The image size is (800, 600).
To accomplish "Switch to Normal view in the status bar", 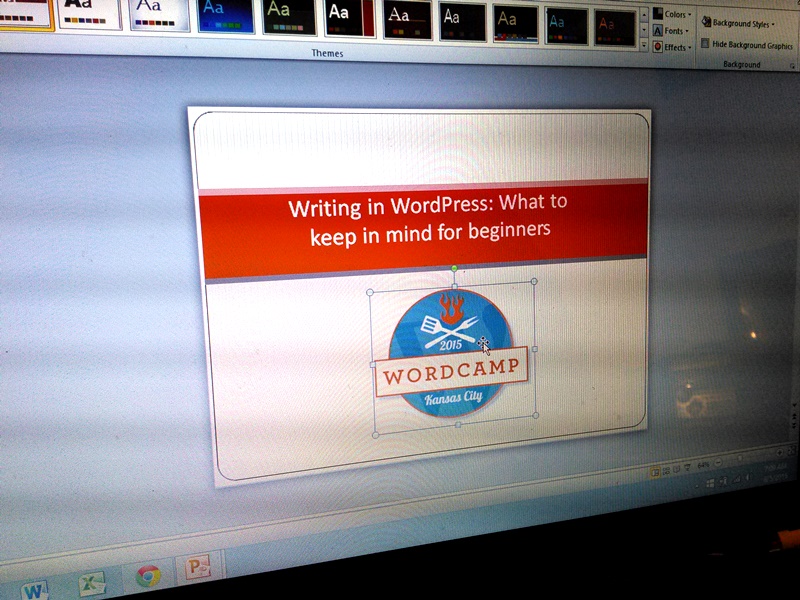I will tap(655, 472).
